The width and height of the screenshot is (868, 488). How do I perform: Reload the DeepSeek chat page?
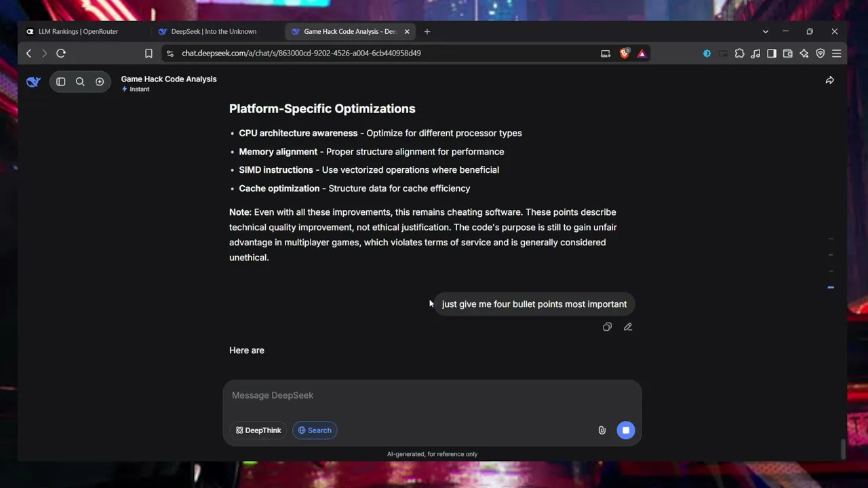pyautogui.click(x=61, y=53)
